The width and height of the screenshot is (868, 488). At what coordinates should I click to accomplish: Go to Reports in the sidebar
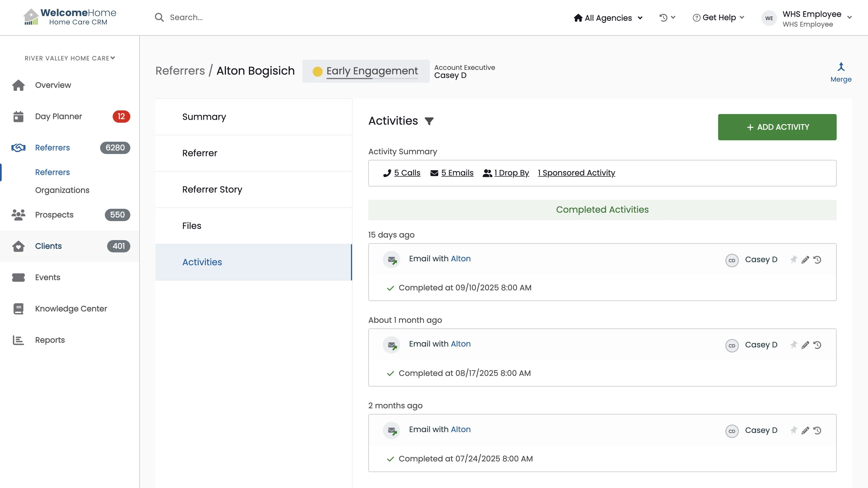tap(50, 340)
